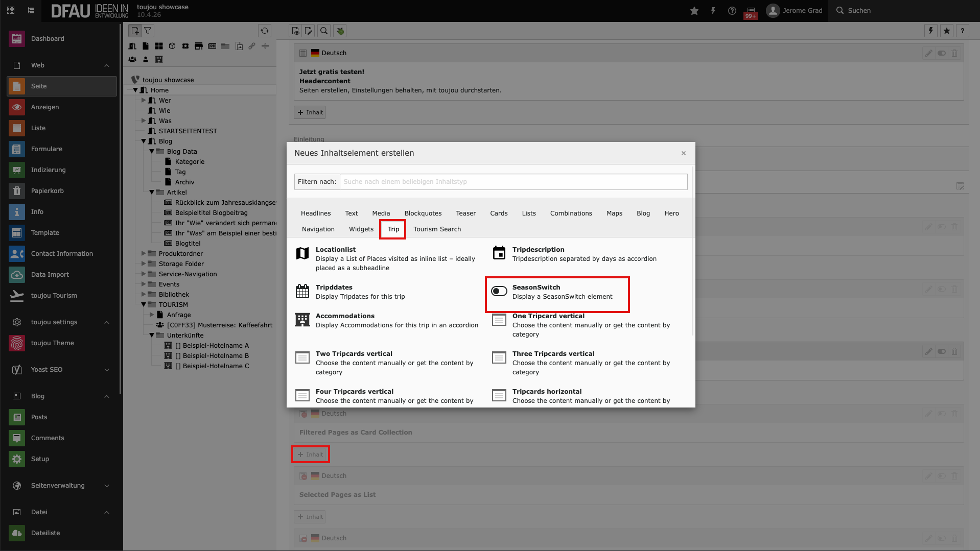This screenshot has height=551, width=980.
Task: Click the Inhalt button below Headercontent
Action: click(x=310, y=112)
